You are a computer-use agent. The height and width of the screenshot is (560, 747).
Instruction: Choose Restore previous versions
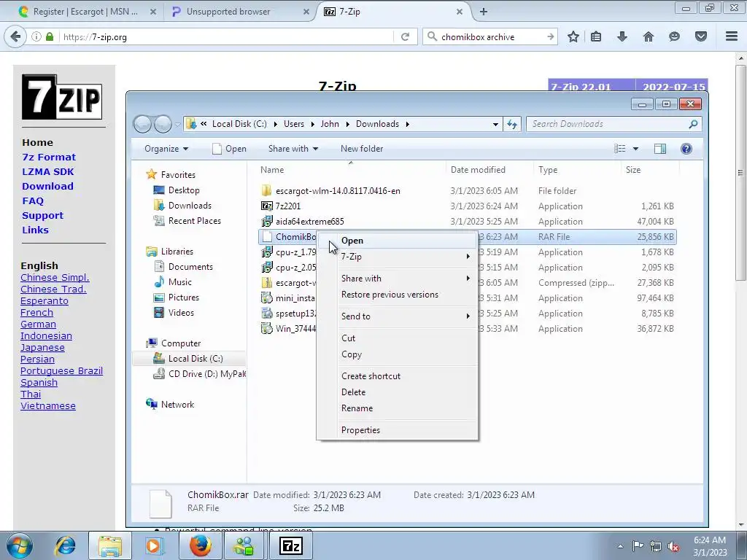(398, 295)
